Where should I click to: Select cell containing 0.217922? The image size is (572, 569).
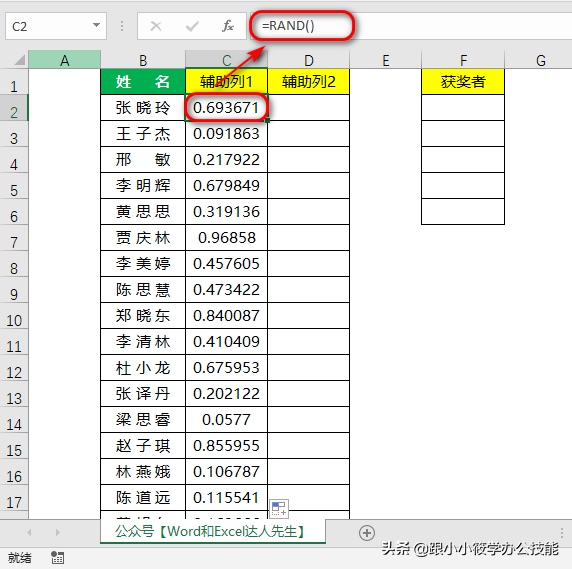click(x=227, y=160)
